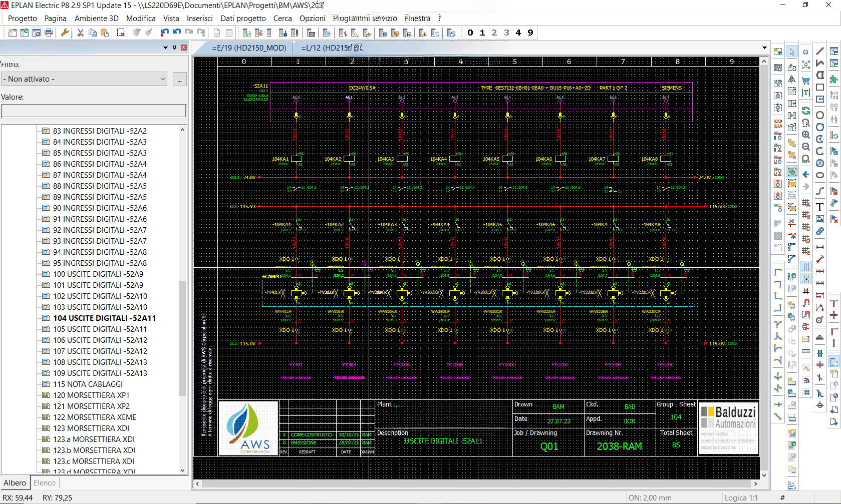Click the Print icon in the toolbar
This screenshot has height=504, width=841.
pyautogui.click(x=49, y=33)
